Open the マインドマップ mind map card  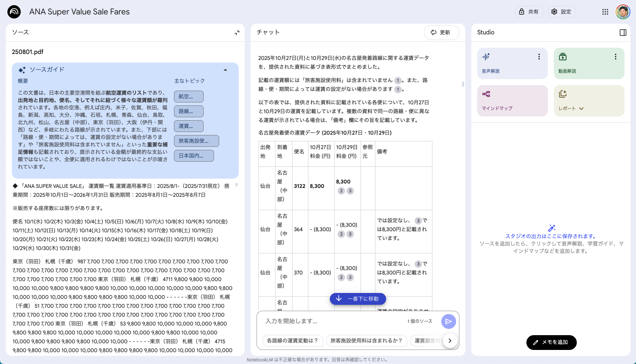(512, 101)
